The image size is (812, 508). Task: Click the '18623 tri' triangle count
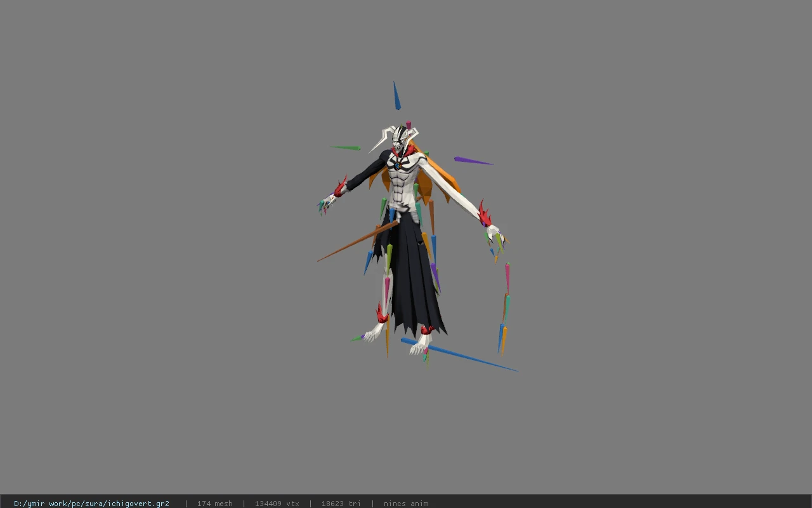coord(341,504)
